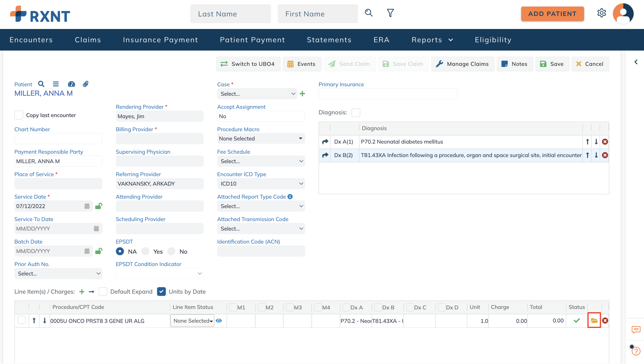Viewport: 644px width, 364px height.
Task: Open the Statements menu
Action: 329,40
